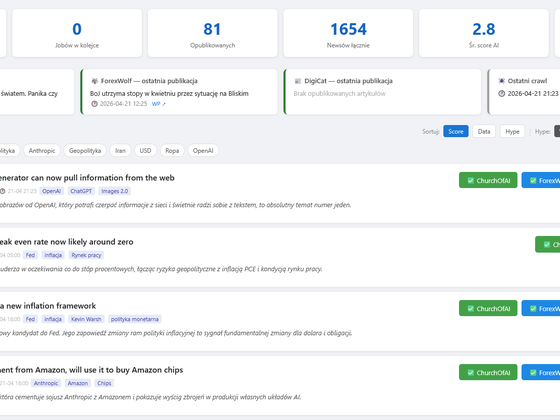
Task: Open article 'a new inflation framework'
Action: (48, 306)
